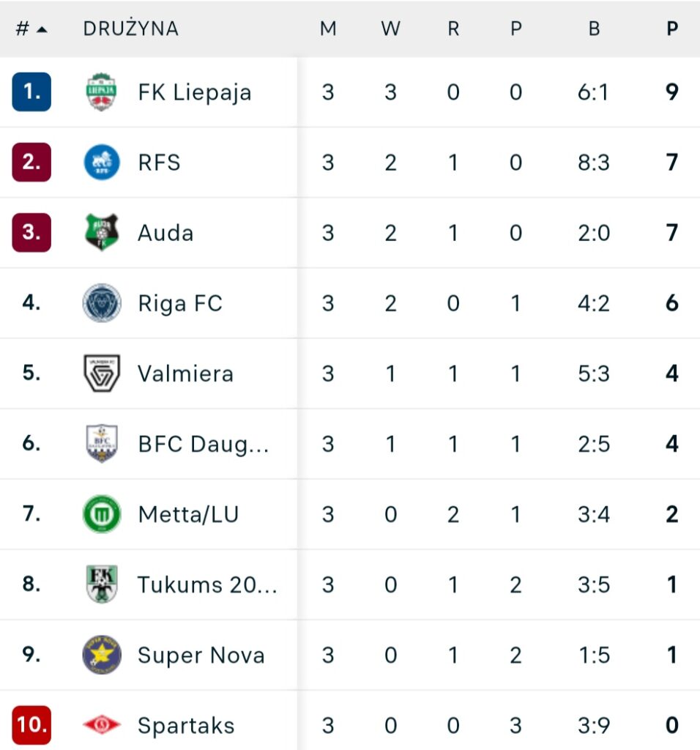Click the Super Nova star emblem
The width and height of the screenshot is (700, 750).
102,655
